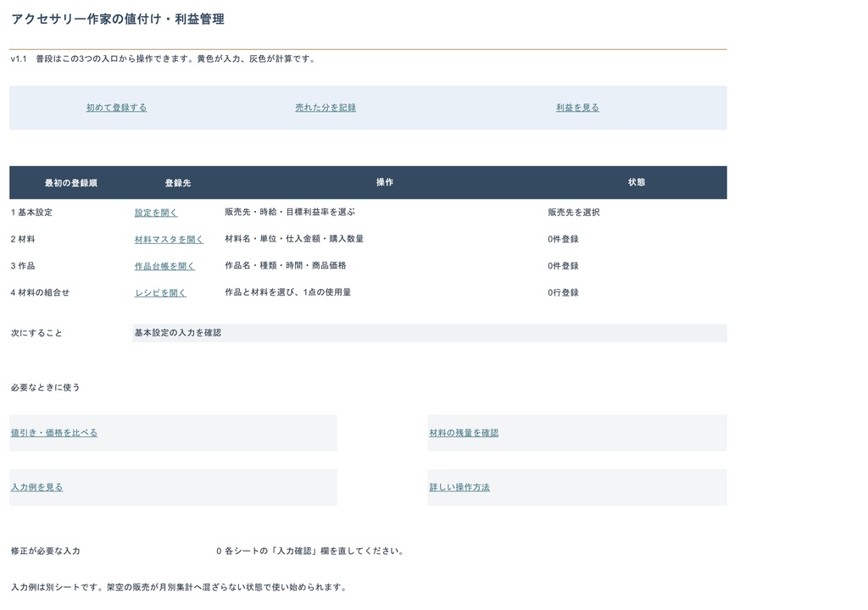Open the 初めて登録する link
This screenshot has width=868, height=610.
[116, 108]
